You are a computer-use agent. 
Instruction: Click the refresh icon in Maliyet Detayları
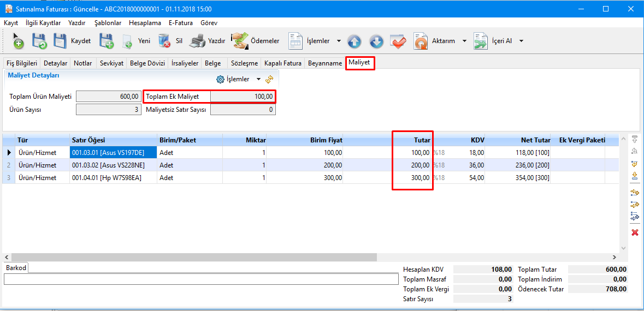(x=269, y=79)
